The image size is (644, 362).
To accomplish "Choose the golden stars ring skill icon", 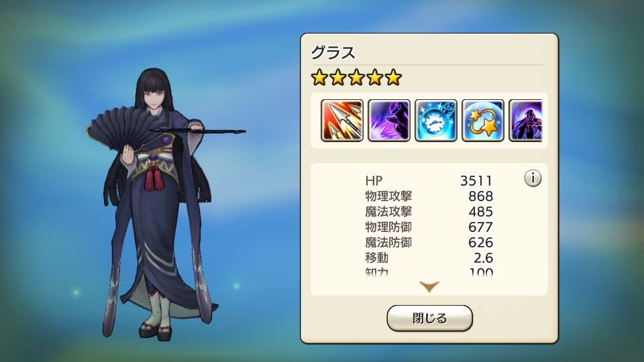I will (x=483, y=120).
